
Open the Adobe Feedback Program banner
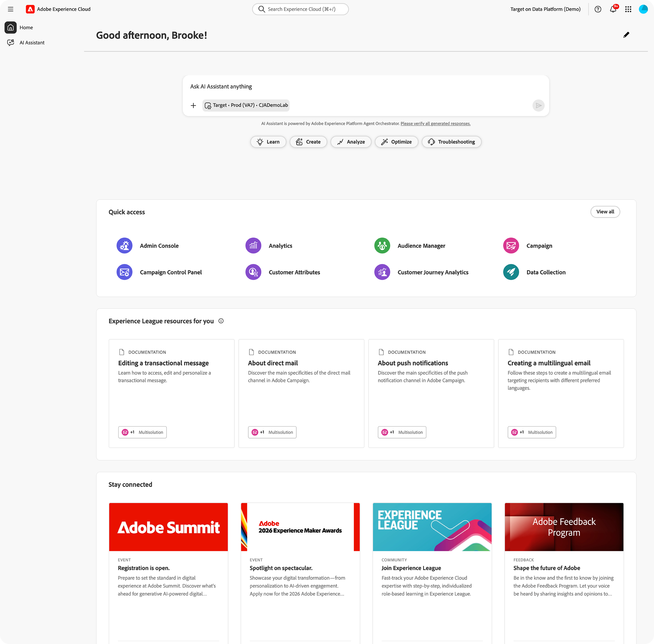tap(564, 527)
